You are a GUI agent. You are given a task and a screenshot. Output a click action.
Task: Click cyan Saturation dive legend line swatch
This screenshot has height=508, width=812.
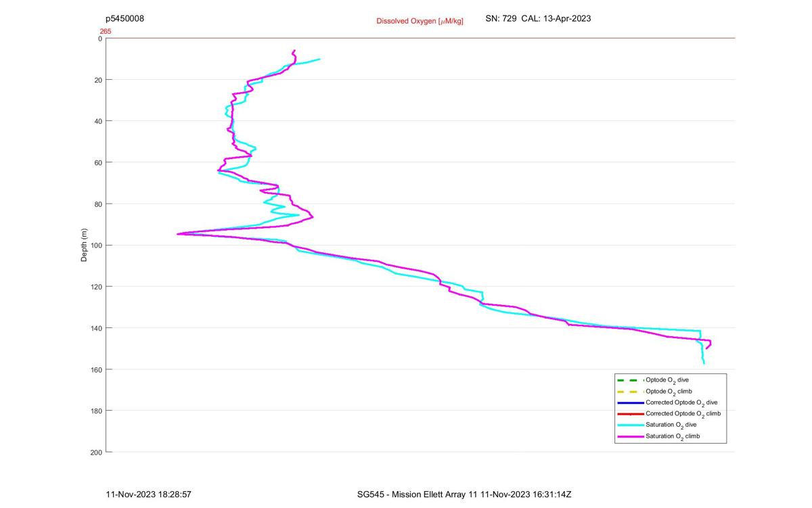[629, 425]
